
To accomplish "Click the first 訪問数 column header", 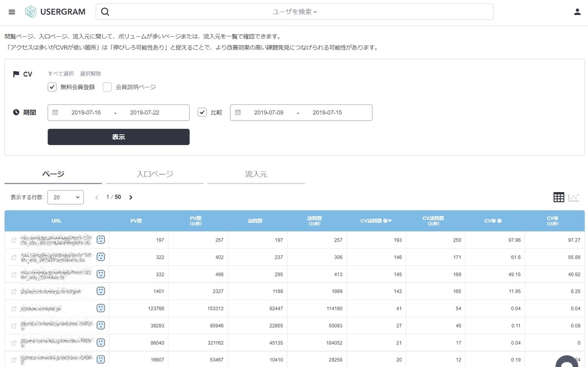I will point(255,221).
